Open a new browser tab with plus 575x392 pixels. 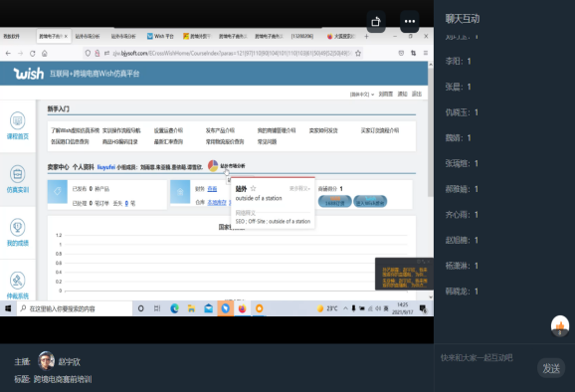[366, 36]
